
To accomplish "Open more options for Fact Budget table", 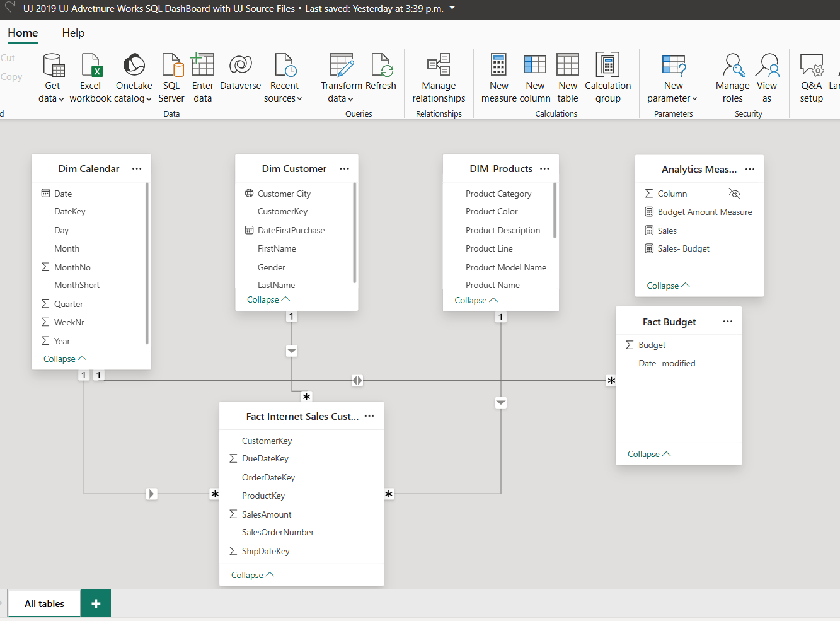I will [728, 322].
